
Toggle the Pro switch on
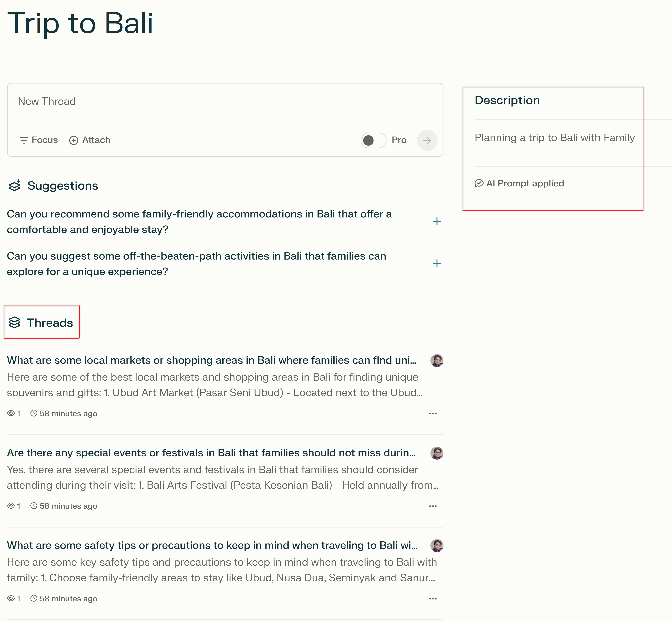tap(373, 140)
